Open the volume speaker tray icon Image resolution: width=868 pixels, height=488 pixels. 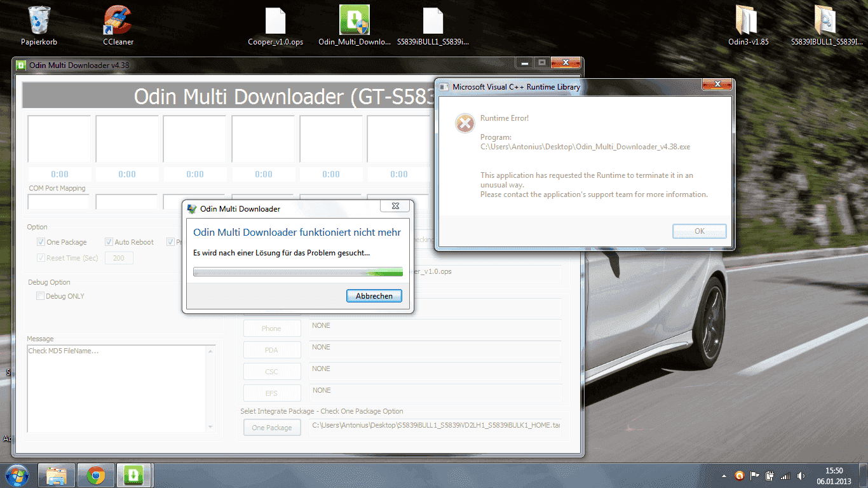point(801,475)
